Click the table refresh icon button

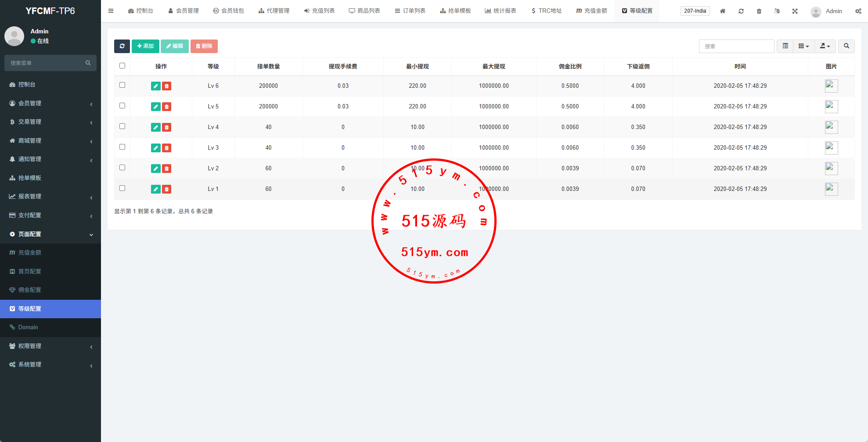pos(122,46)
